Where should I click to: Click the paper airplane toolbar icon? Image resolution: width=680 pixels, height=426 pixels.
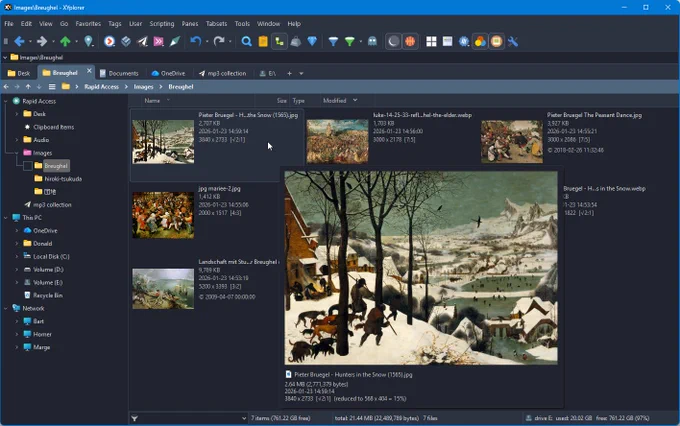click(x=142, y=41)
